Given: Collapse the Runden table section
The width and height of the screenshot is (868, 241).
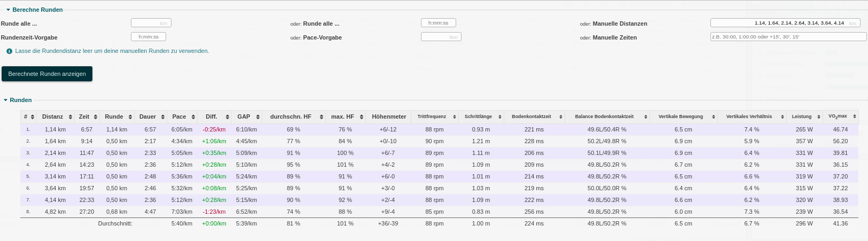Looking at the screenshot, I should [x=6, y=100].
